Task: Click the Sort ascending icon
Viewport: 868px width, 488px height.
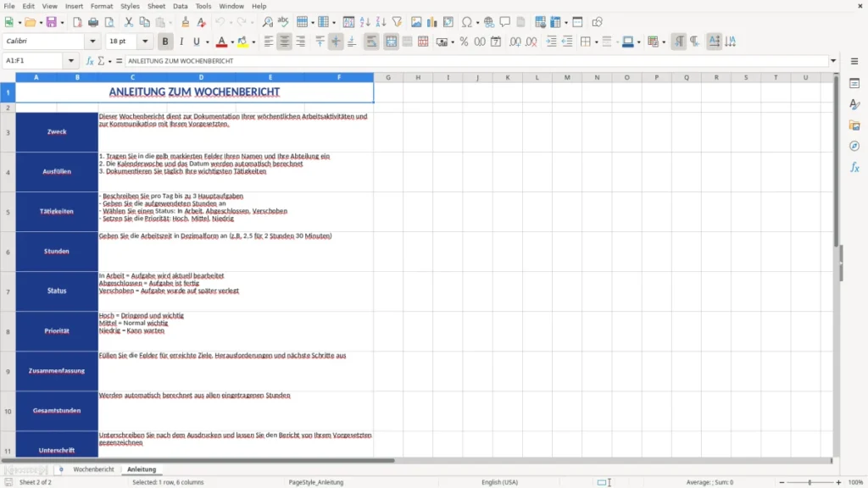Action: coord(364,22)
